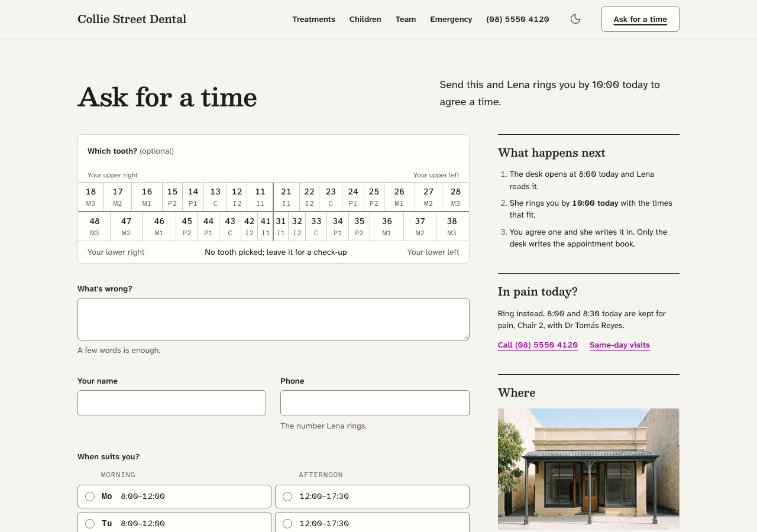The image size is (757, 532).
Task: Toggle dark mode with the moon icon
Action: point(575,19)
